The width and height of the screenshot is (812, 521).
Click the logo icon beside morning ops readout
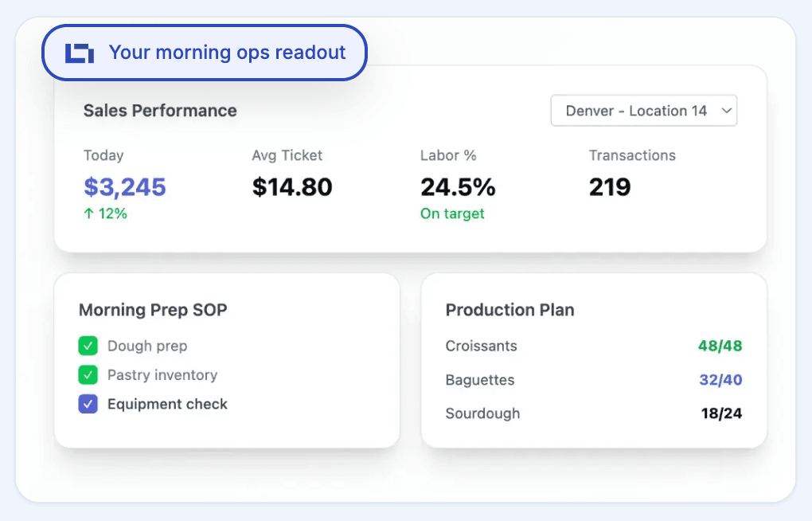[78, 51]
